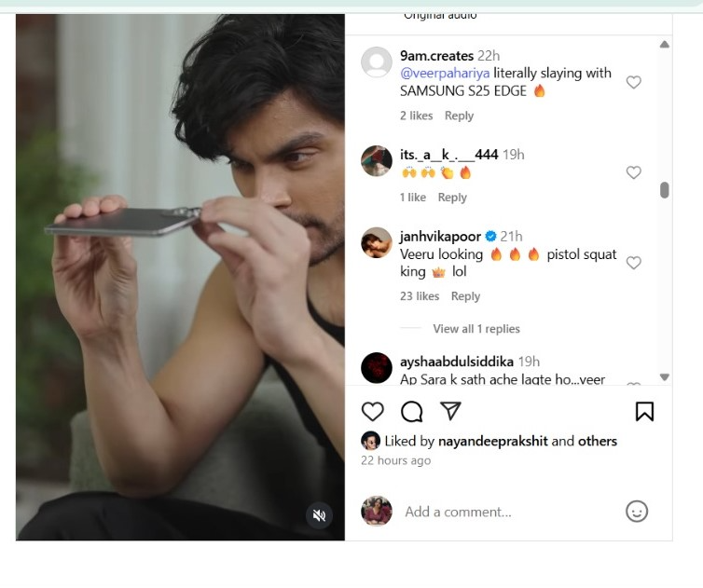Click the comments scrollbar thumb
Image resolution: width=703 pixels, height=588 pixels.
click(664, 190)
